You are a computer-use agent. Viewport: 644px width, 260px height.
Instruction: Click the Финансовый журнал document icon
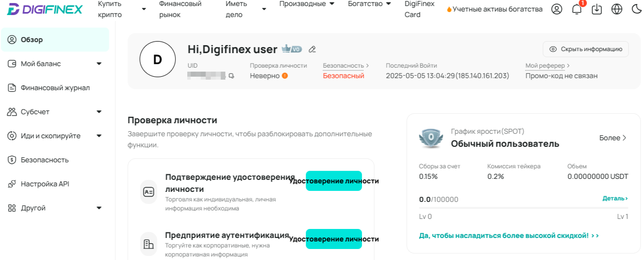pyautogui.click(x=12, y=88)
